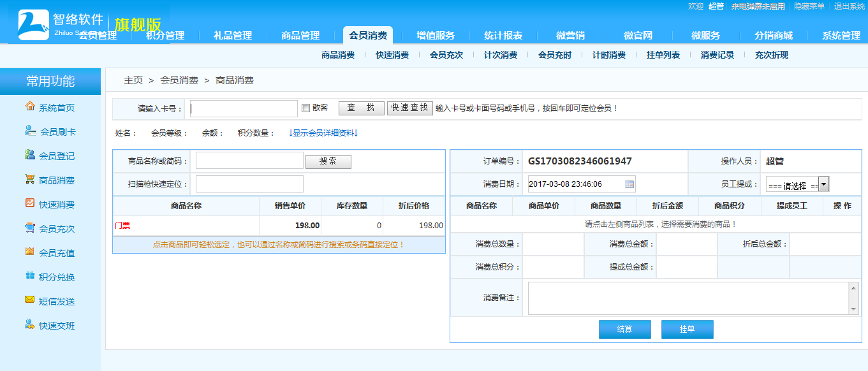The height and width of the screenshot is (371, 868).
Task: Toggle the 散客 checkbox
Action: point(305,108)
